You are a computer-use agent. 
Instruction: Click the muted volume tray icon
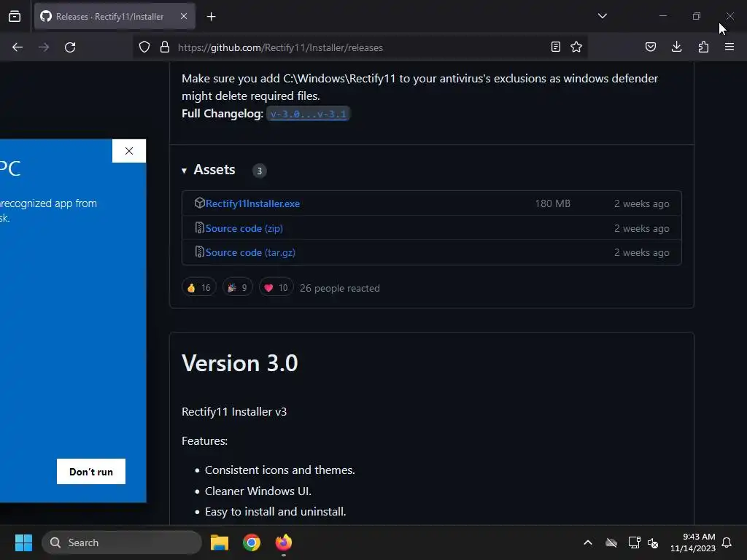pyautogui.click(x=653, y=542)
